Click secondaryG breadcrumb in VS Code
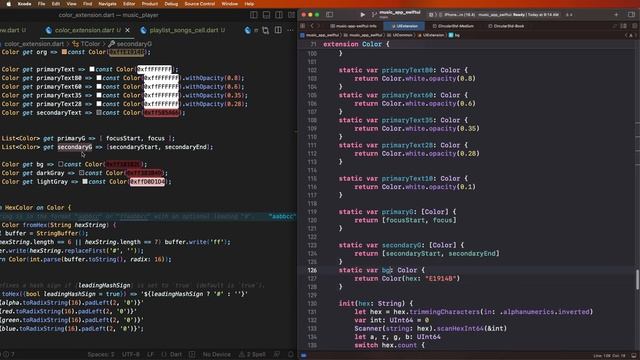The image size is (640, 360). pyautogui.click(x=130, y=44)
